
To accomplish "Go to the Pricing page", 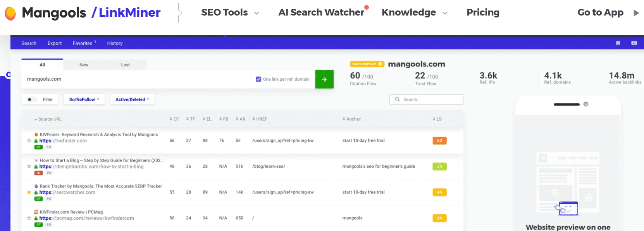I will (x=483, y=12).
